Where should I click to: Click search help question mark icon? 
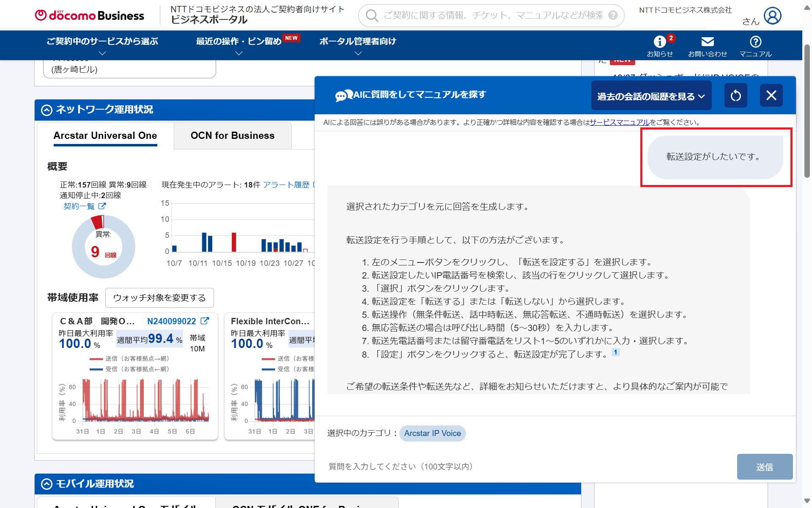tap(613, 16)
